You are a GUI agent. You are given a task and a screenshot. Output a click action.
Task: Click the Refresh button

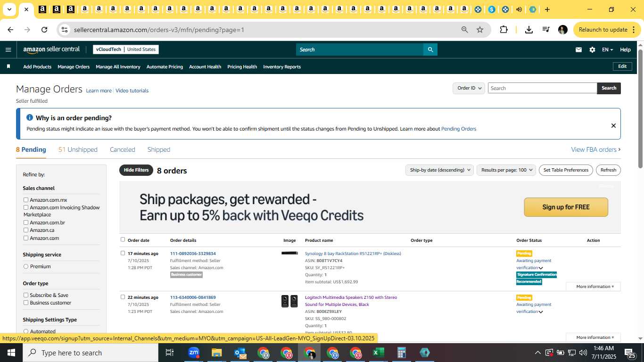[x=608, y=170]
